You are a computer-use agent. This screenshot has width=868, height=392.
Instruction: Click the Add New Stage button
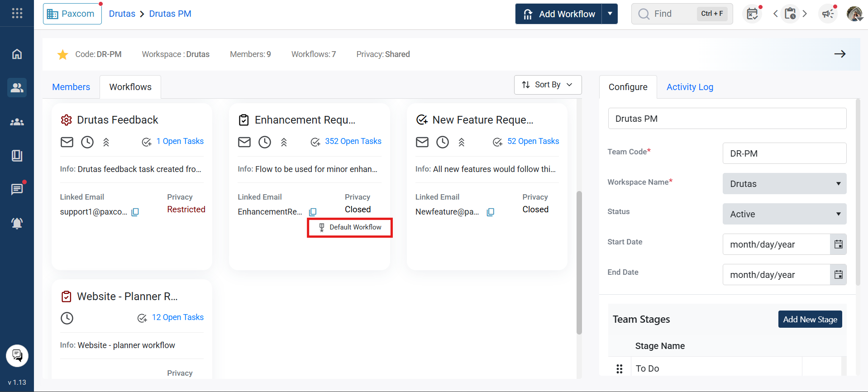810,319
